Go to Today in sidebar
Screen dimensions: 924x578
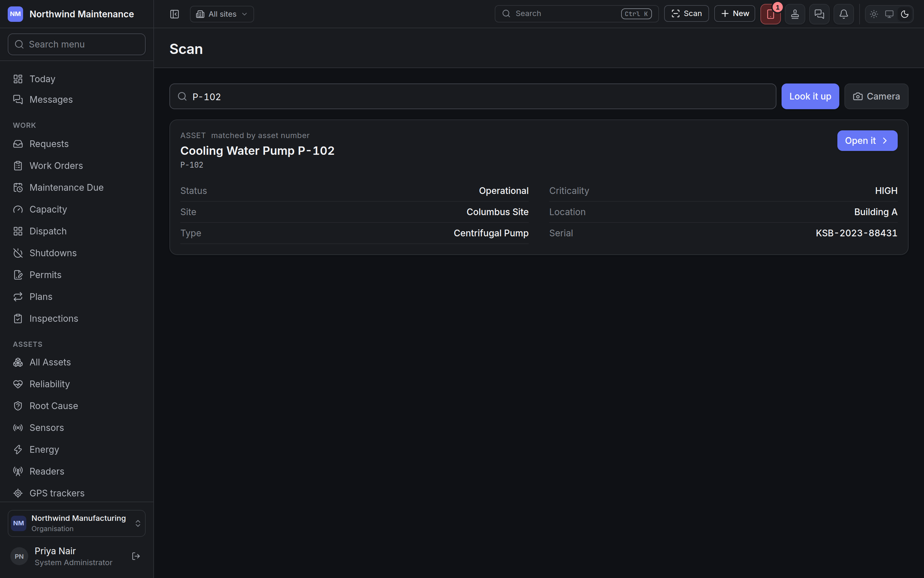pyautogui.click(x=77, y=79)
